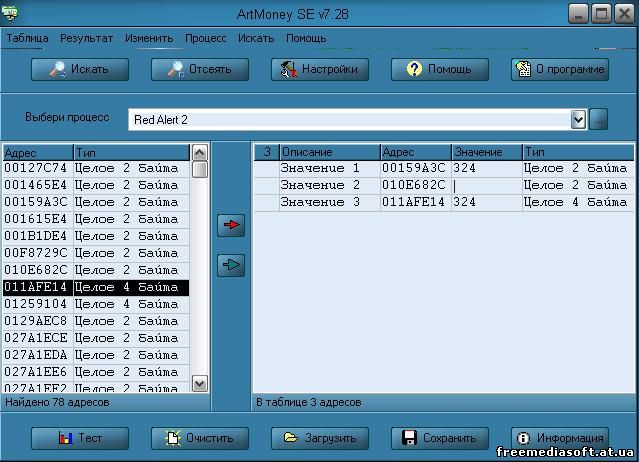639x462 pixels.
Task: Minimize the ArtMoney window
Action: point(578,14)
